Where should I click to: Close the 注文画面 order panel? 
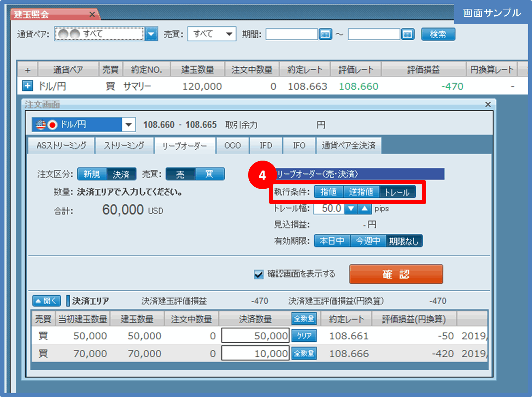[488, 104]
